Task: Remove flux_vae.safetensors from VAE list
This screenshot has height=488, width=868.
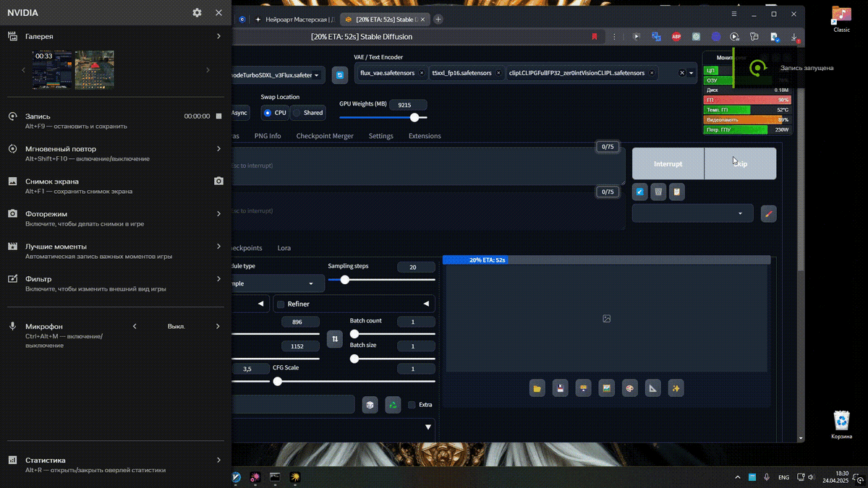Action: (422, 73)
